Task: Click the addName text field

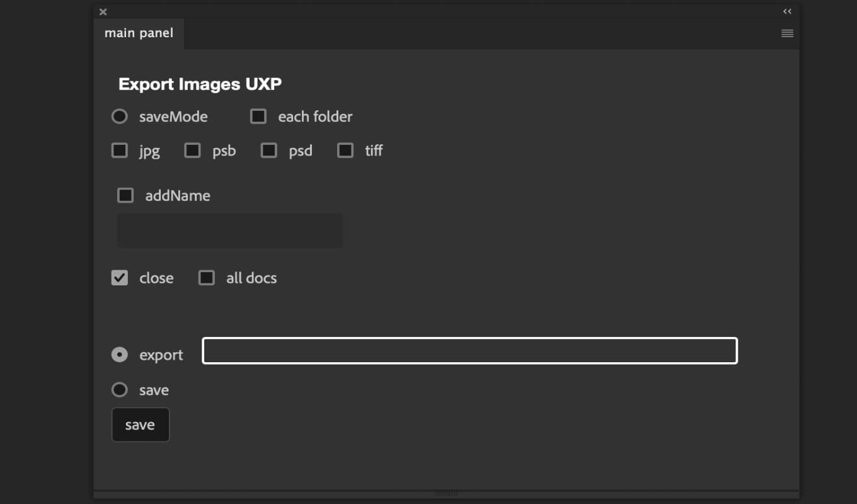Action: [229, 231]
